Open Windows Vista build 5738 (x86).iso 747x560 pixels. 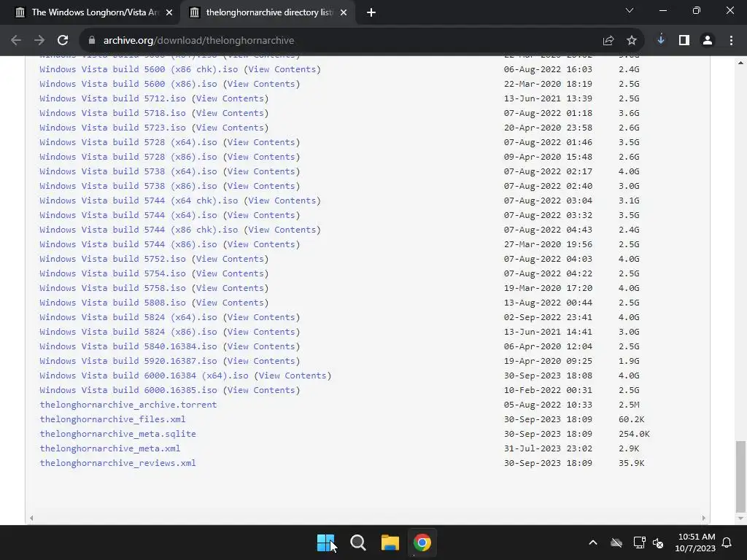tap(128, 186)
